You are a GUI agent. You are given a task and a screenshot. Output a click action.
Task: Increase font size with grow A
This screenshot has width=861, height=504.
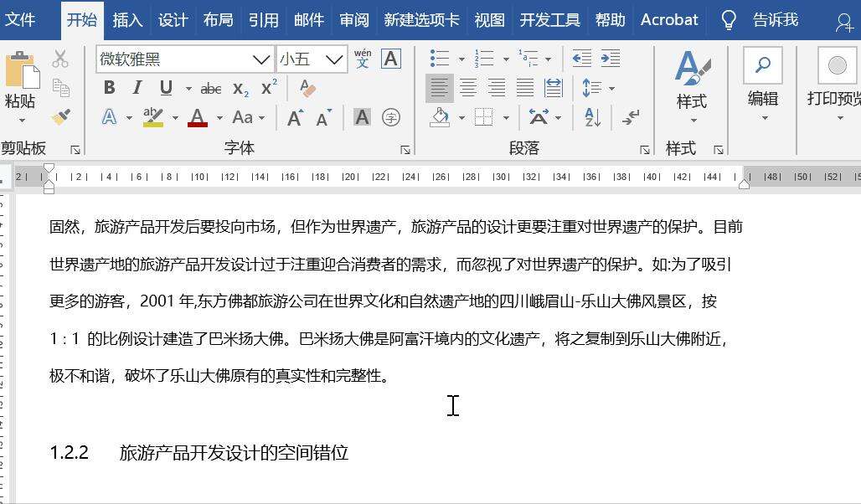click(295, 117)
